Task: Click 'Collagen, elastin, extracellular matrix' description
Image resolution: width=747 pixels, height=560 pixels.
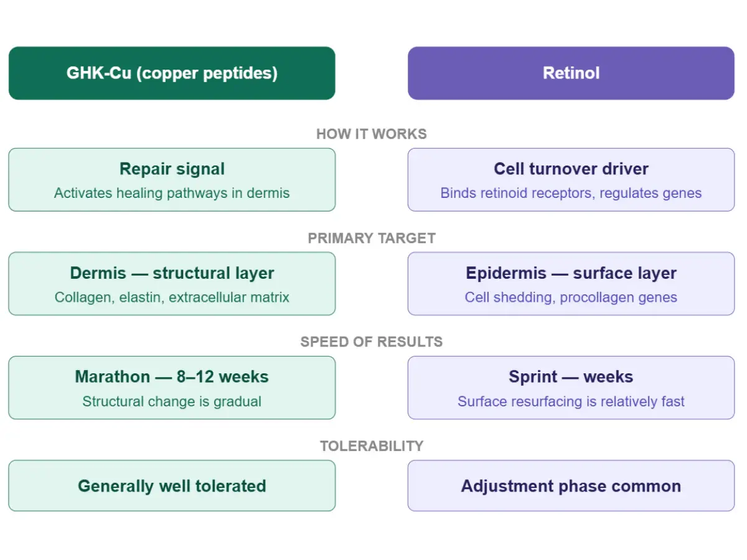Action: tap(172, 297)
